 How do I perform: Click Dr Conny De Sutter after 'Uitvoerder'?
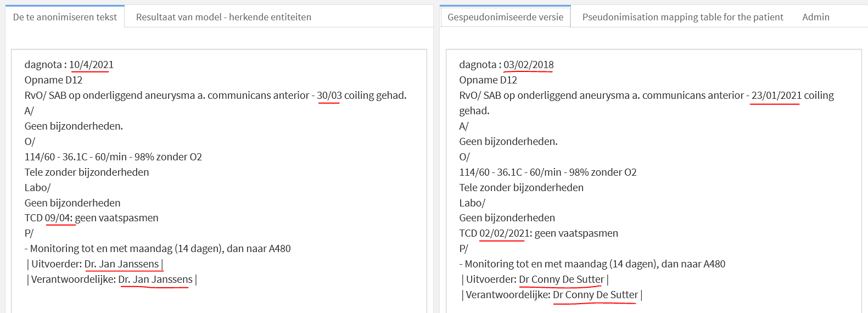[561, 280]
